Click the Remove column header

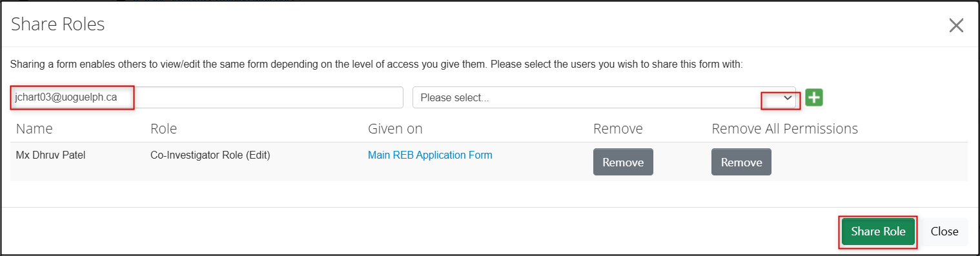pyautogui.click(x=618, y=128)
